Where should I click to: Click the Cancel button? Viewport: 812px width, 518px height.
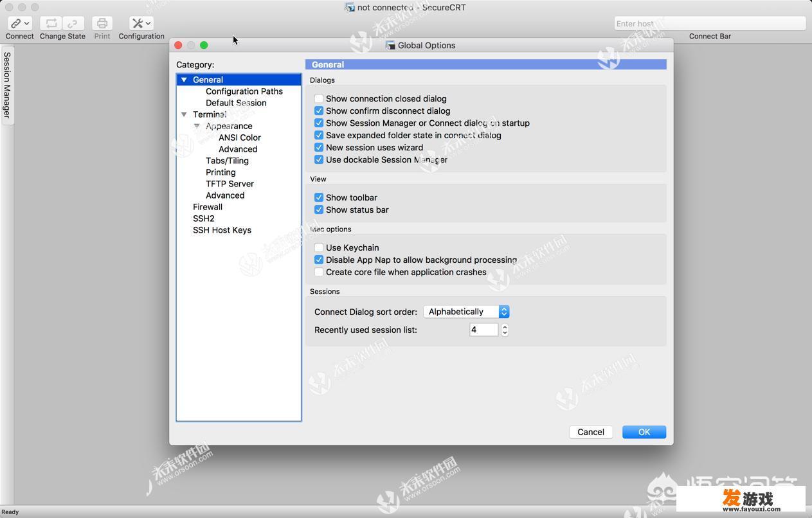(591, 432)
